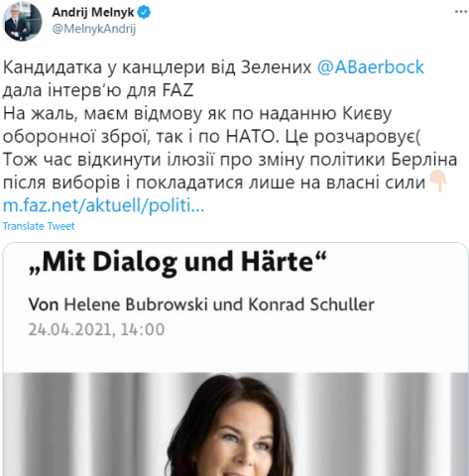Click the blank white area below article date
Image resolution: width=469 pixels, height=476 pixels.
click(235, 356)
